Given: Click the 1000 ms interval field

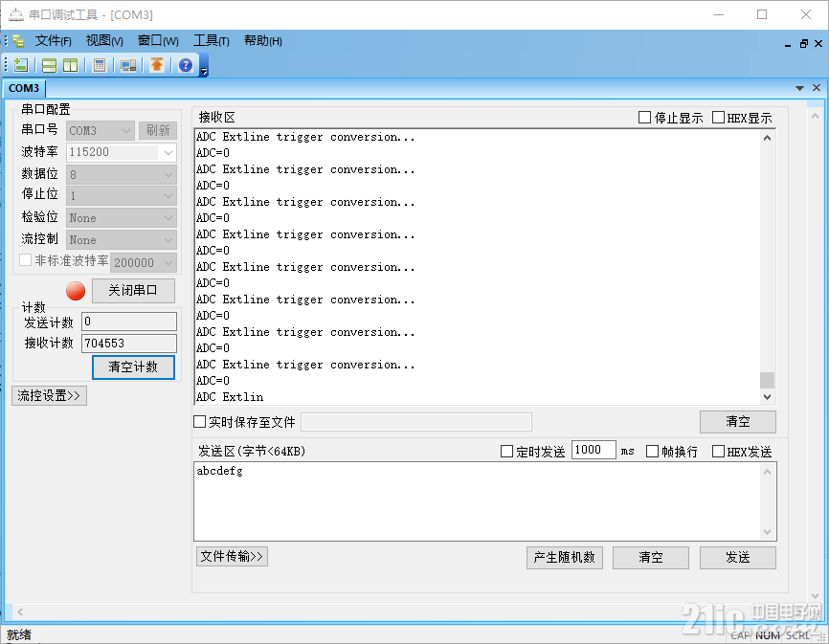Looking at the screenshot, I should pos(594,450).
